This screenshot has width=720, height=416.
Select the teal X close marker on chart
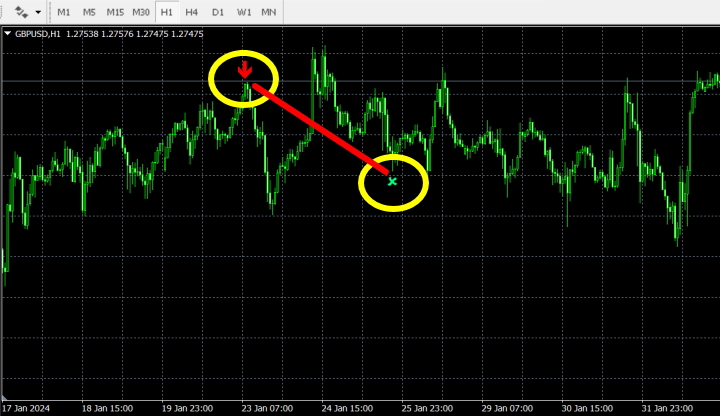(392, 182)
